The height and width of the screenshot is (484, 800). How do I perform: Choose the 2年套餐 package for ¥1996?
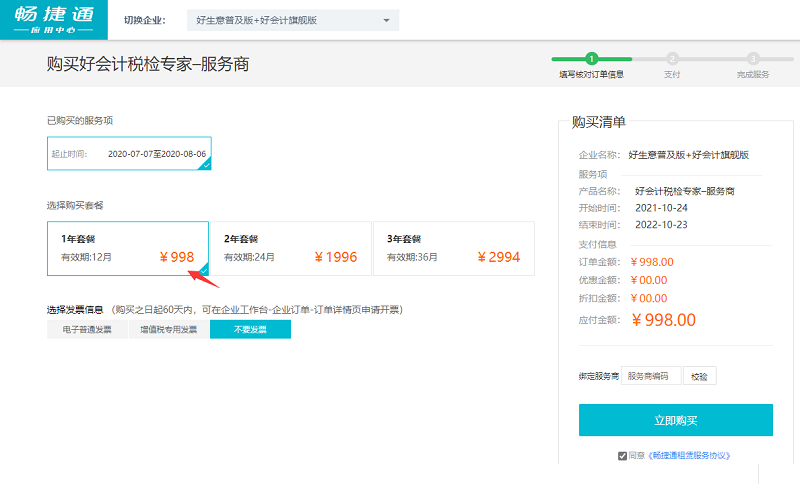(290, 248)
